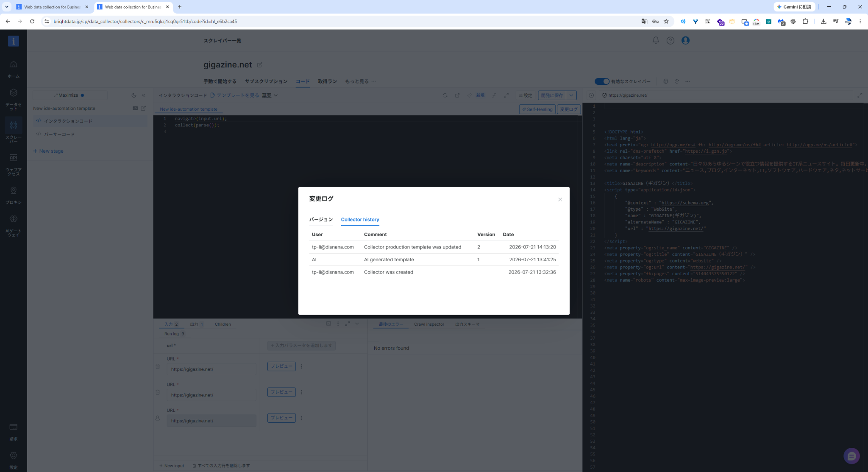Open the chat support bubble
The width and height of the screenshot is (868, 472).
[x=851, y=456]
